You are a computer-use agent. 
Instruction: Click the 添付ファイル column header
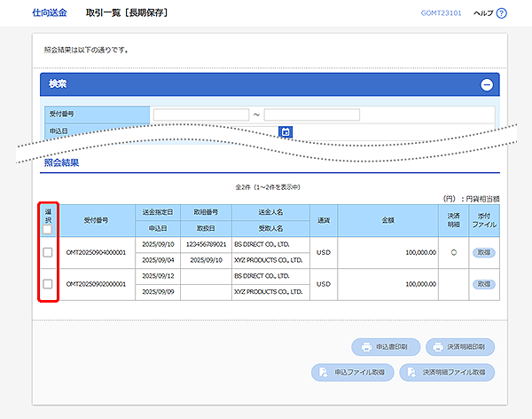pos(484,220)
